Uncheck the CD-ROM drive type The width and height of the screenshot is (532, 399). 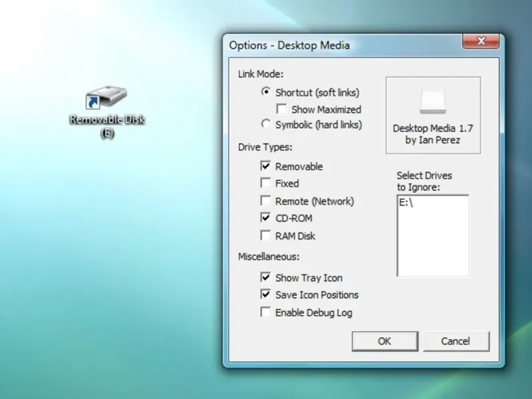coord(265,217)
